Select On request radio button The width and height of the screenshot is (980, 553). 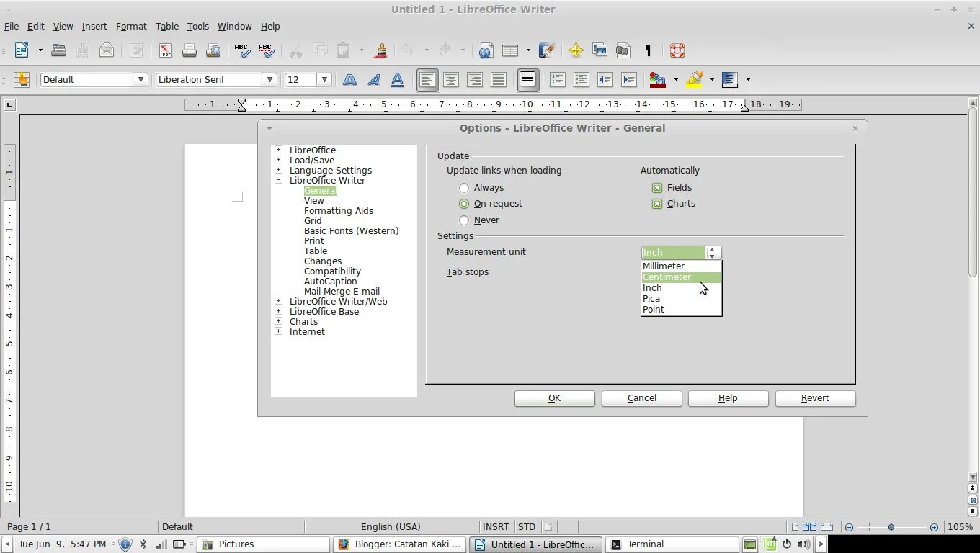[464, 204]
